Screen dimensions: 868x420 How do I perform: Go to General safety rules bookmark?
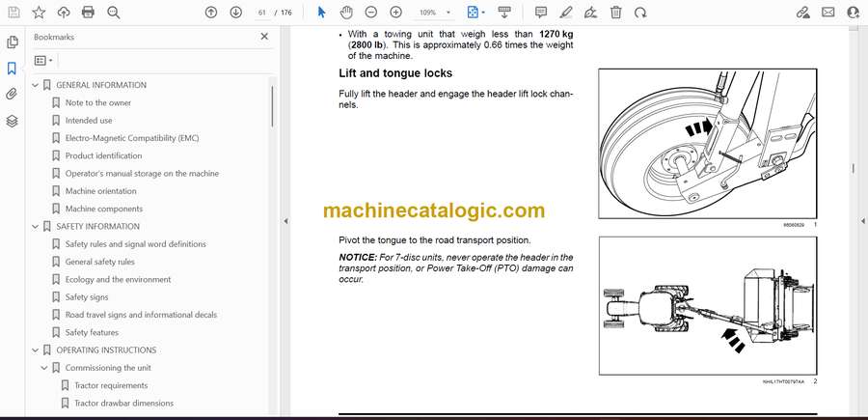coord(99,262)
